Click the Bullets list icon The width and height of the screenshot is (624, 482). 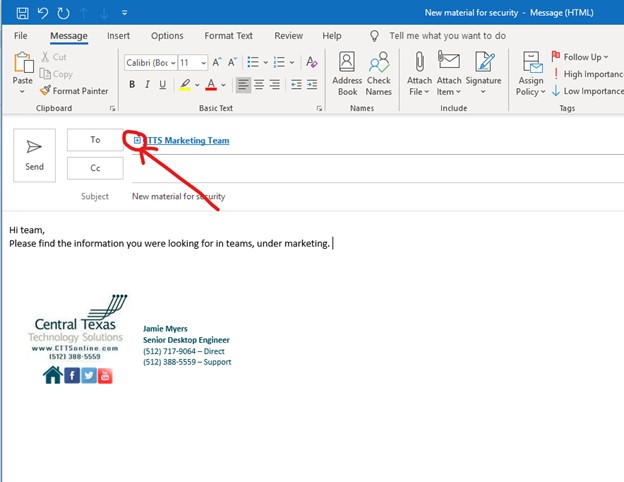tap(253, 62)
